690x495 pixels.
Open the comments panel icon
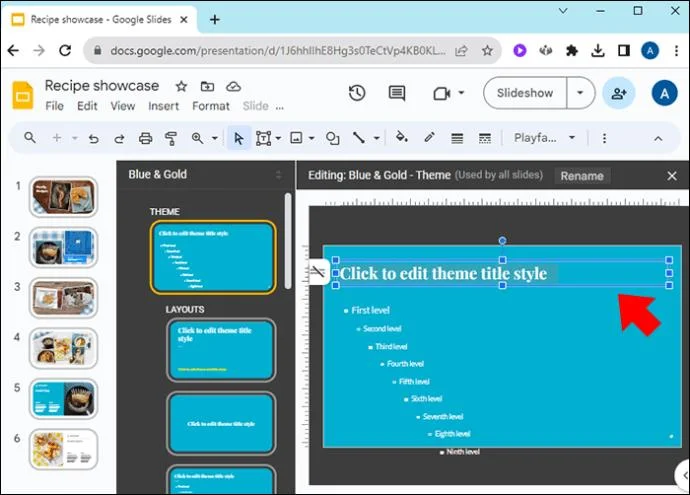[397, 93]
